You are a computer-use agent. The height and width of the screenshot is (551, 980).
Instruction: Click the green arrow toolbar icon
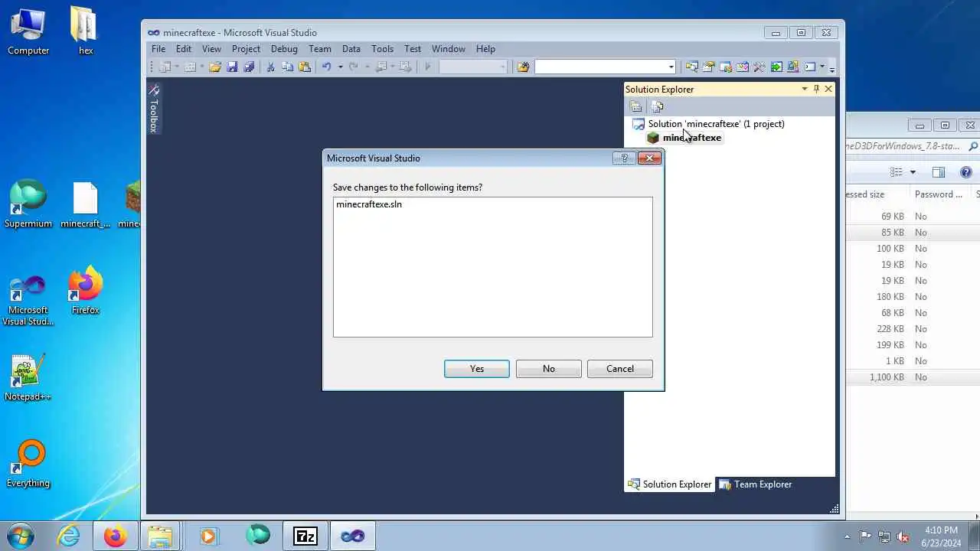click(776, 67)
